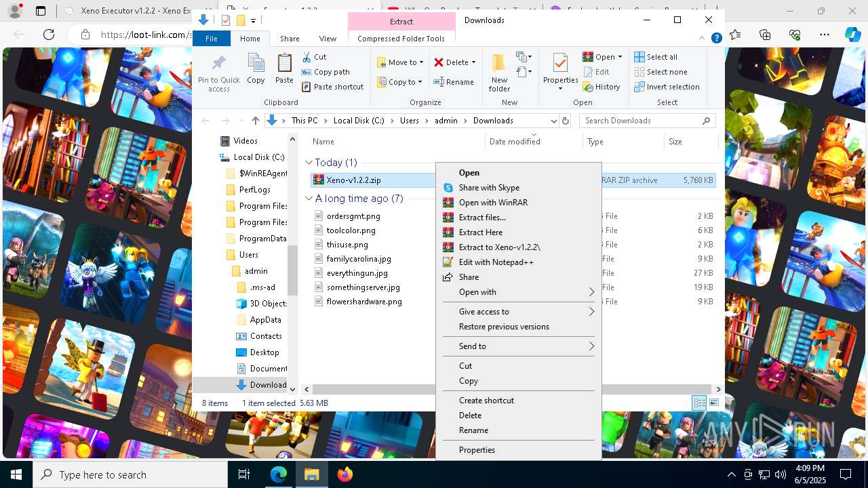868x488 pixels.
Task: Click the Select none ribbon item
Action: [660, 72]
